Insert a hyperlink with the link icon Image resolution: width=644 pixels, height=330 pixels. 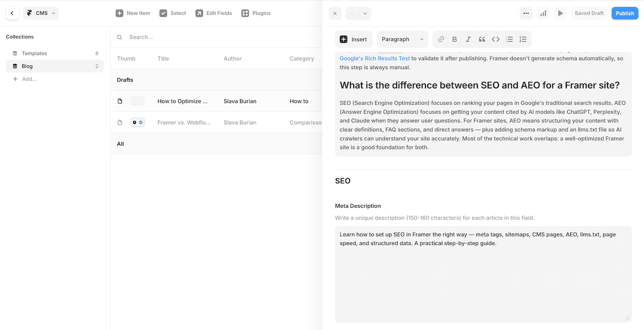tap(440, 39)
